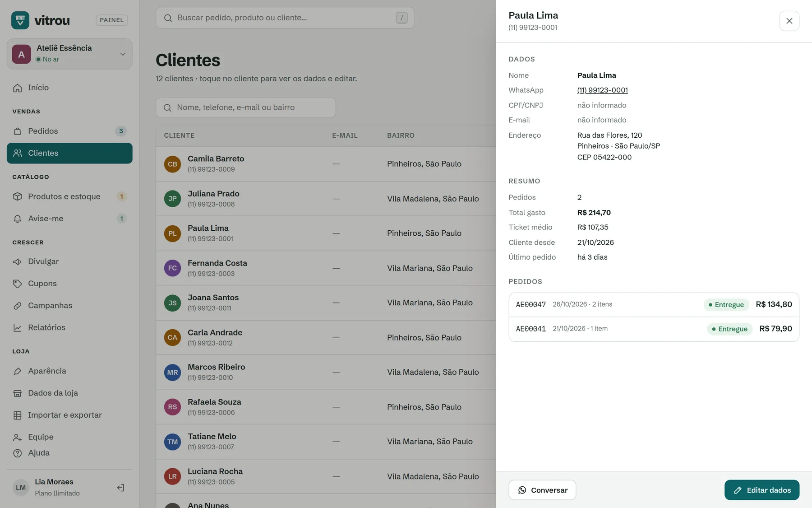Click the Relatórios chart icon
812x508 pixels.
18,328
